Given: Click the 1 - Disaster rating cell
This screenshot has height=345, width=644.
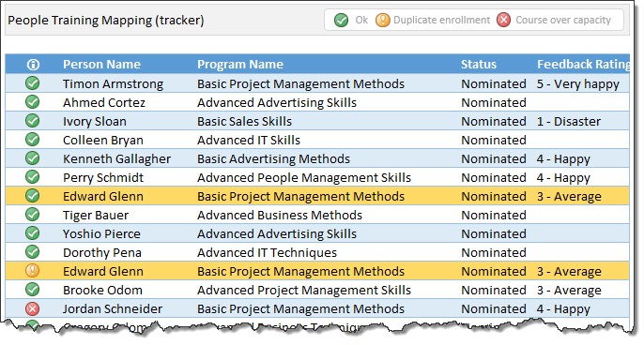Looking at the screenshot, I should pos(569,122).
